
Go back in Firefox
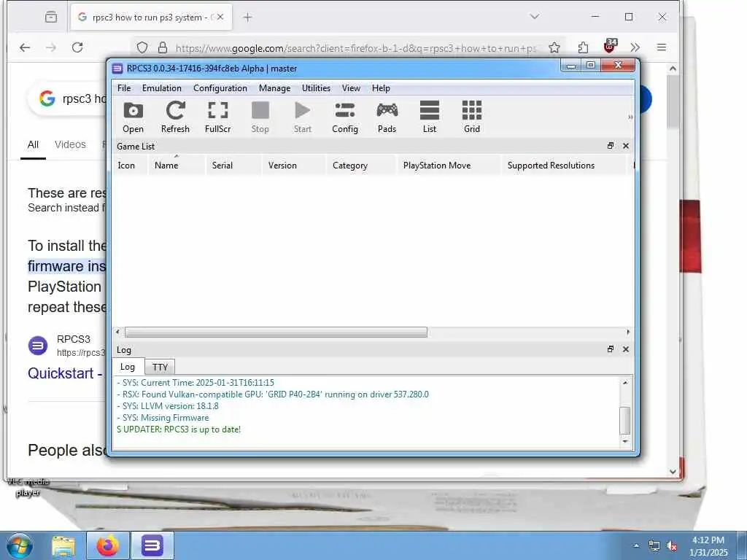[x=25, y=47]
